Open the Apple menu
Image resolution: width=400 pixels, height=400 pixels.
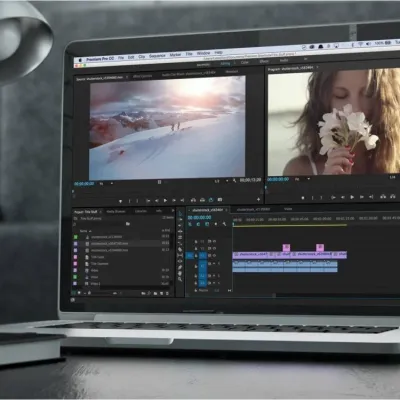(80, 60)
